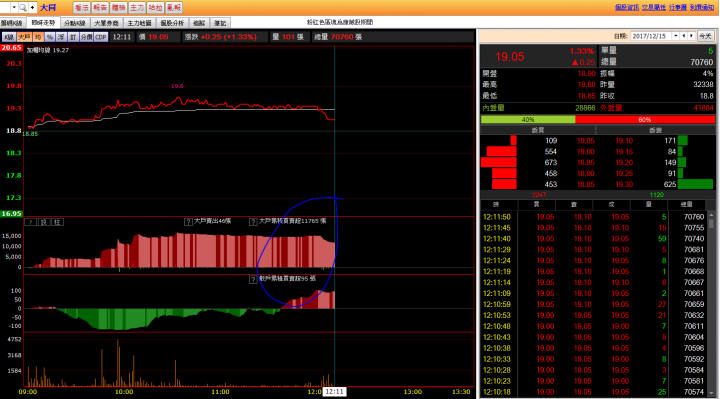The height and width of the screenshot is (399, 720).
Task: Select the CDP indicator button
Action: pos(101,37)
